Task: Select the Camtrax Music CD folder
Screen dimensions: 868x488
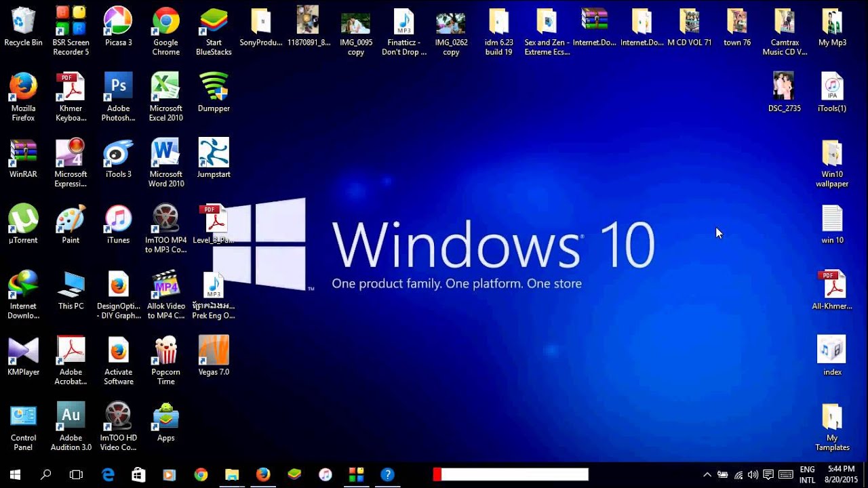Action: (x=785, y=30)
